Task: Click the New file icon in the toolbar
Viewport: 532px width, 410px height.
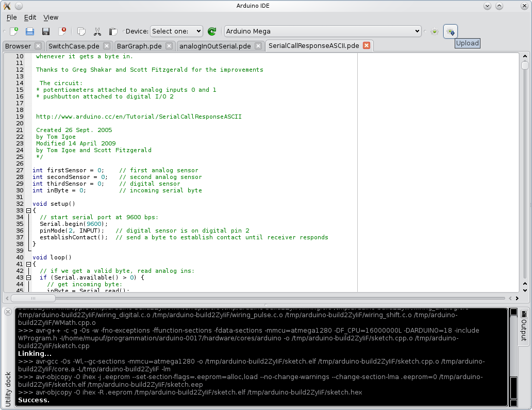Action: tap(14, 31)
